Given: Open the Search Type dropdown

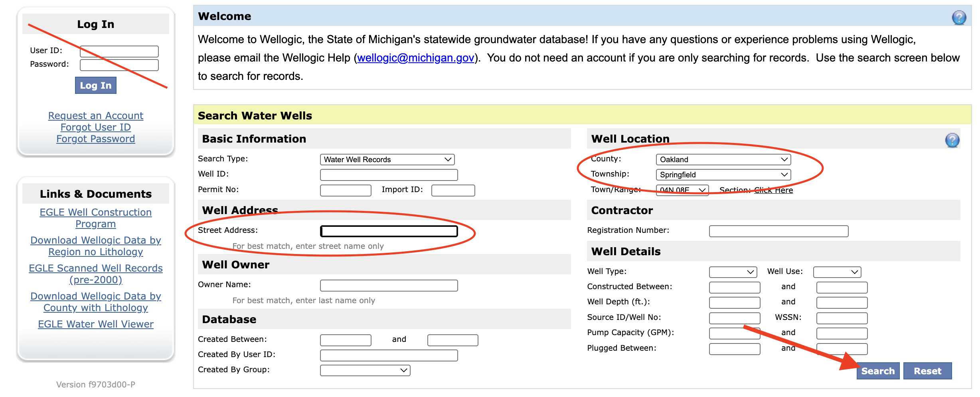Looking at the screenshot, I should [387, 159].
